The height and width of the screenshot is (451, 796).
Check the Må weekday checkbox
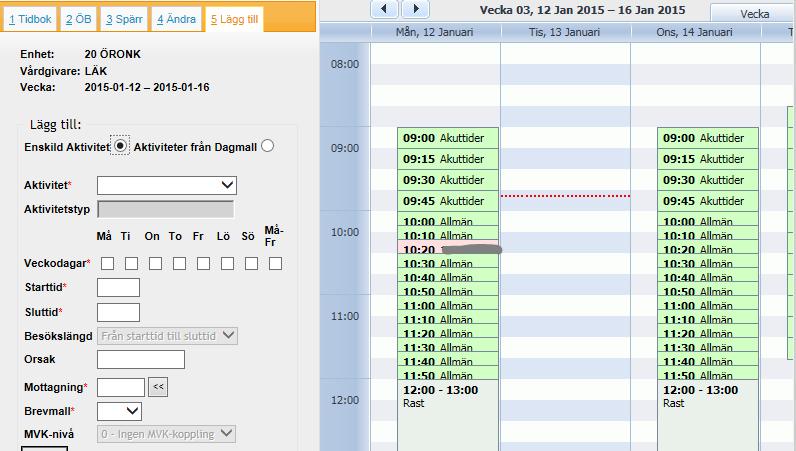pyautogui.click(x=107, y=264)
